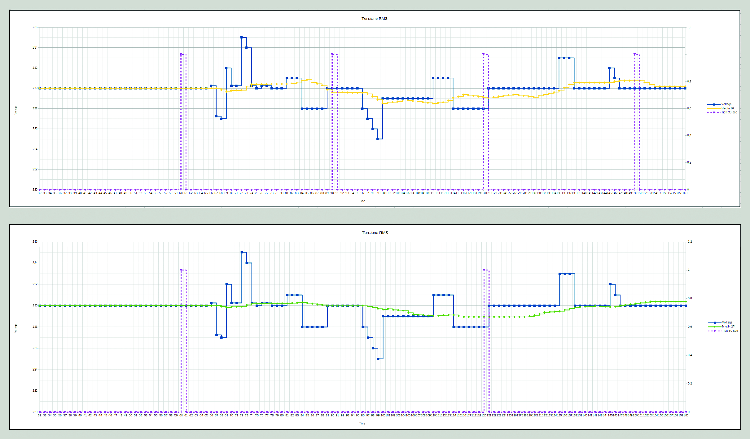
Task: Click the lowest blue dip in bottom chart
Action: (x=378, y=357)
